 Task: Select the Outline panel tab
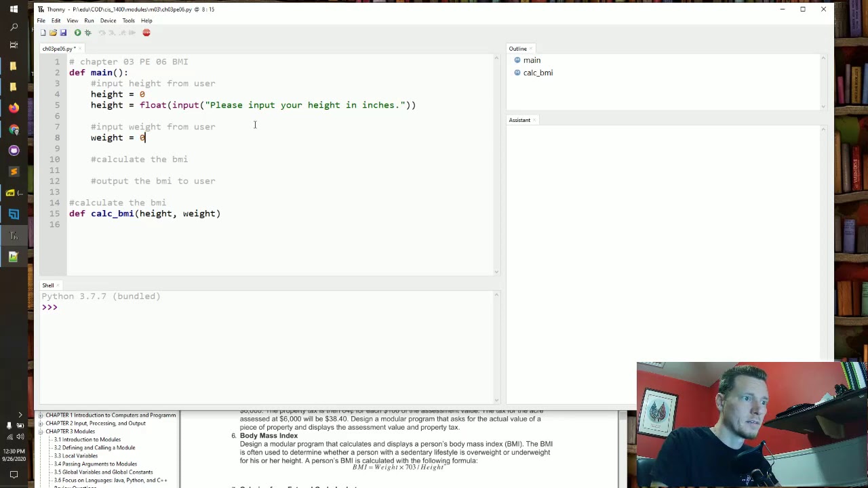[x=517, y=49]
